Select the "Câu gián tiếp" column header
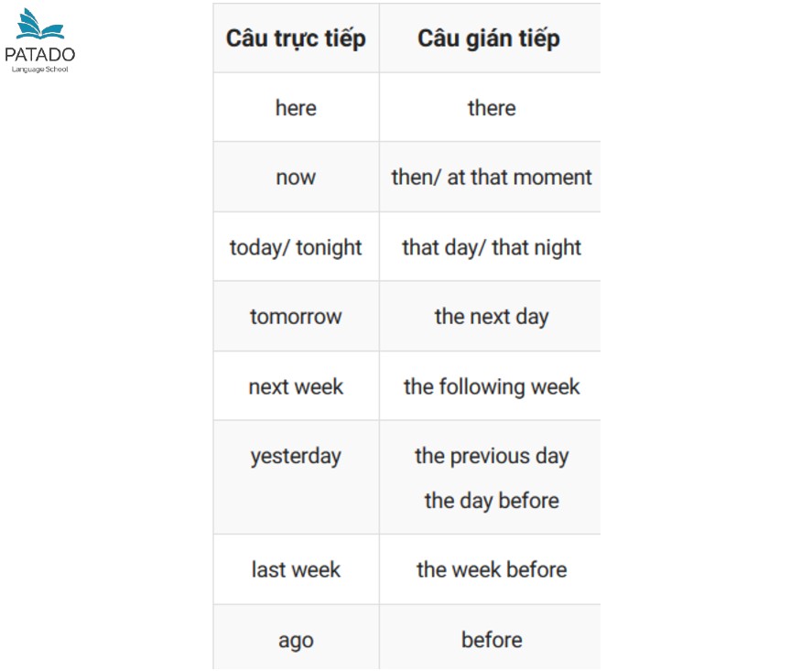Screen dimensions: 812x671 (489, 38)
